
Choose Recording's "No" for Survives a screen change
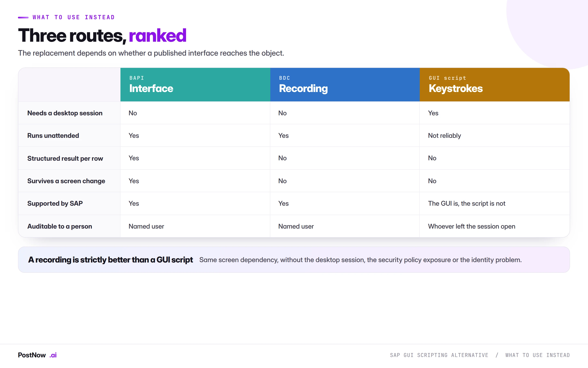tap(282, 181)
